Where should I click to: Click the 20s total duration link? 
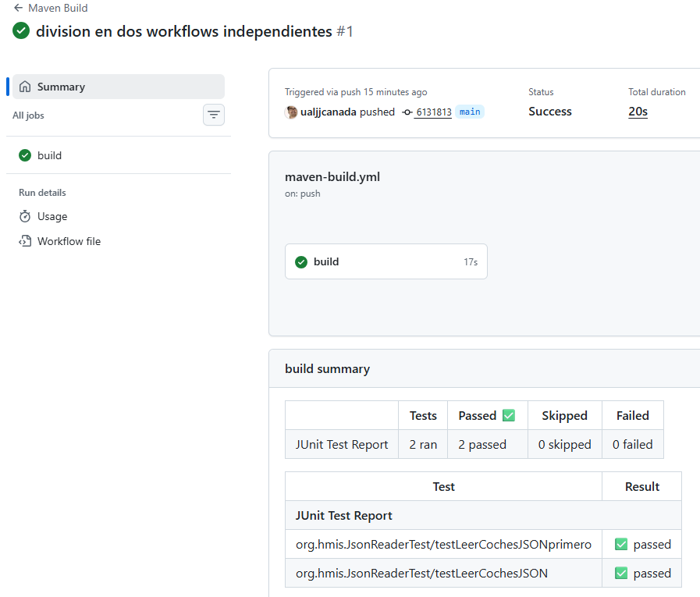[x=638, y=112]
